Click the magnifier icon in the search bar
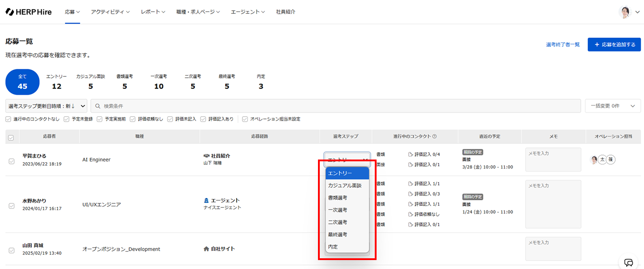This screenshot has height=269, width=644. 97,106
